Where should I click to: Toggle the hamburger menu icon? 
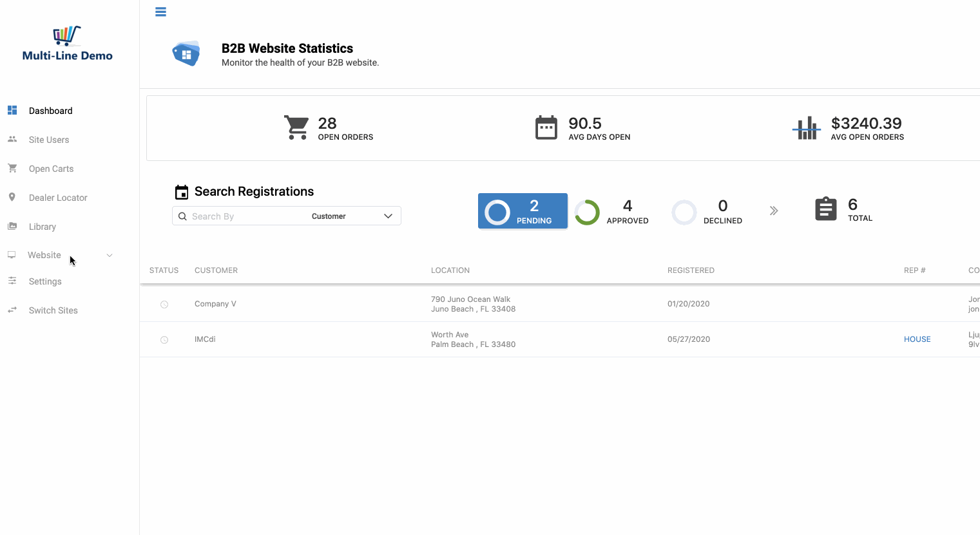click(x=160, y=12)
